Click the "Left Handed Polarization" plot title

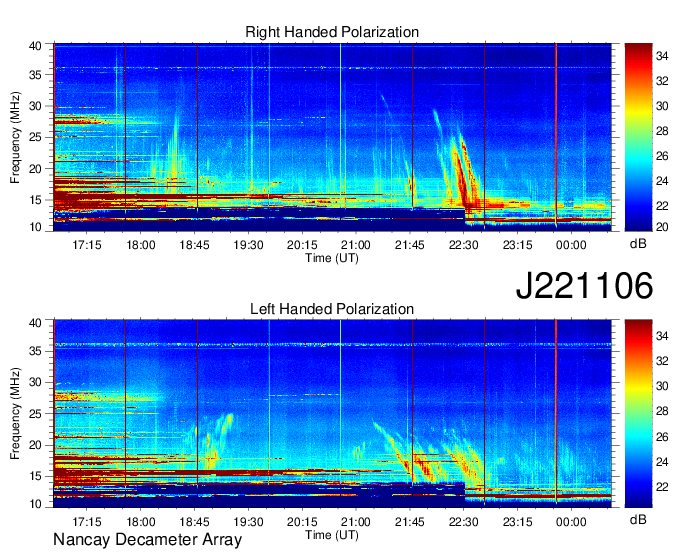click(x=332, y=309)
